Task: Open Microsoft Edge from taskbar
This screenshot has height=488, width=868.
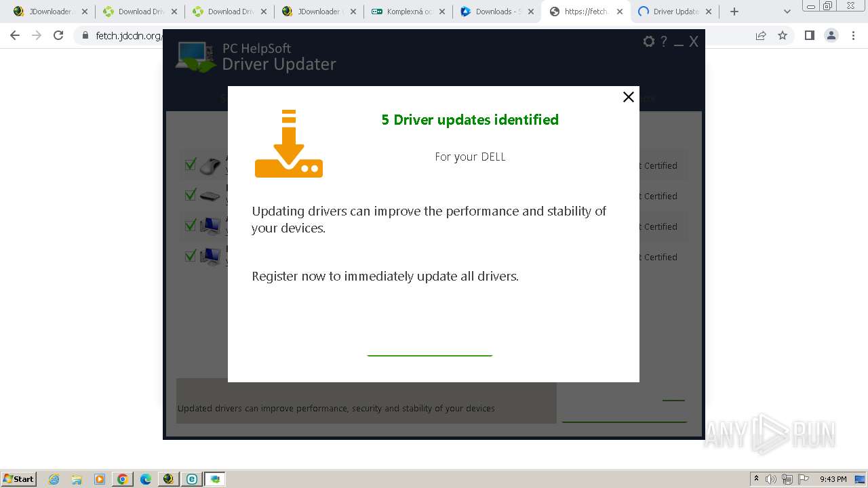Action: pos(145,479)
